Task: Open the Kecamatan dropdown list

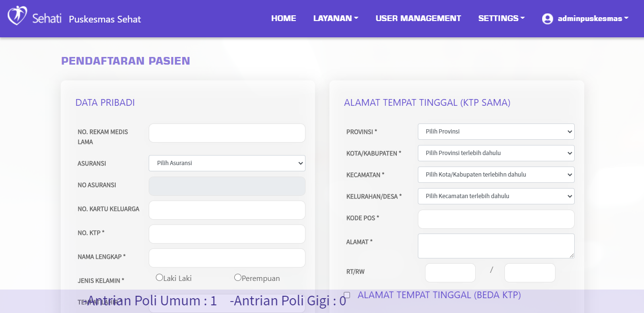Action: click(x=496, y=175)
